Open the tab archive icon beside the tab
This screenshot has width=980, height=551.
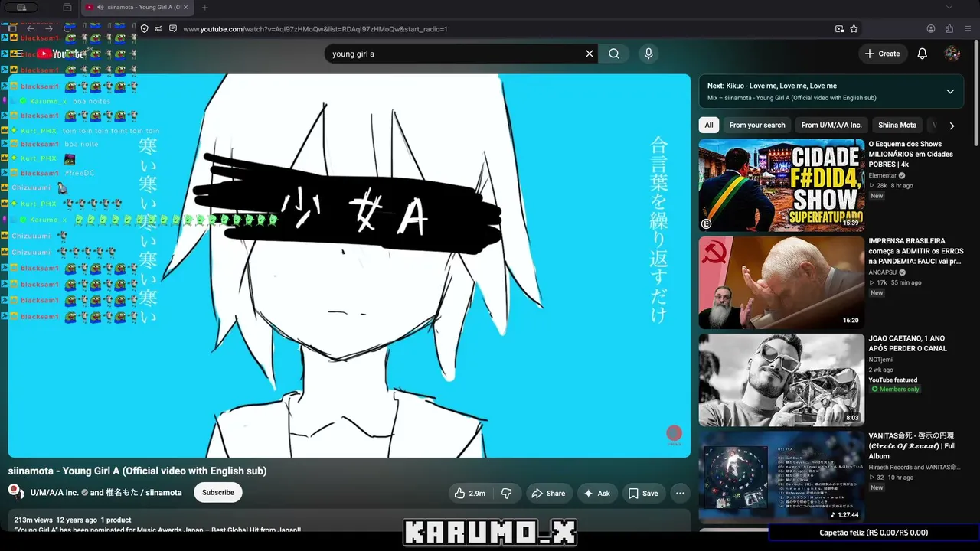[67, 8]
